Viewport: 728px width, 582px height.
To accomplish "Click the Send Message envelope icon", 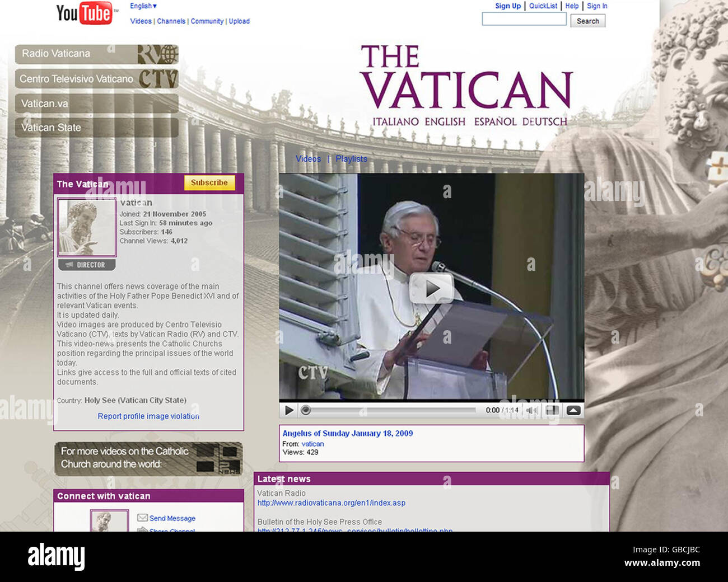I will click(142, 518).
